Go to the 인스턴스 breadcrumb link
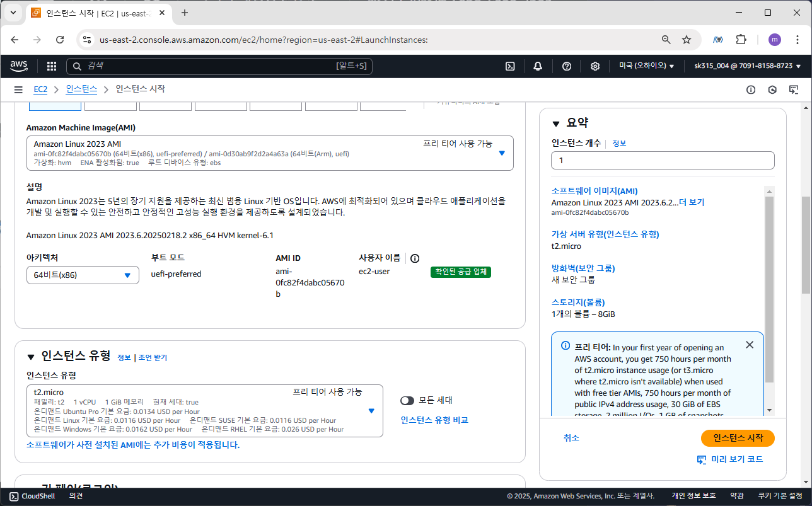This screenshot has height=506, width=812. click(x=81, y=89)
